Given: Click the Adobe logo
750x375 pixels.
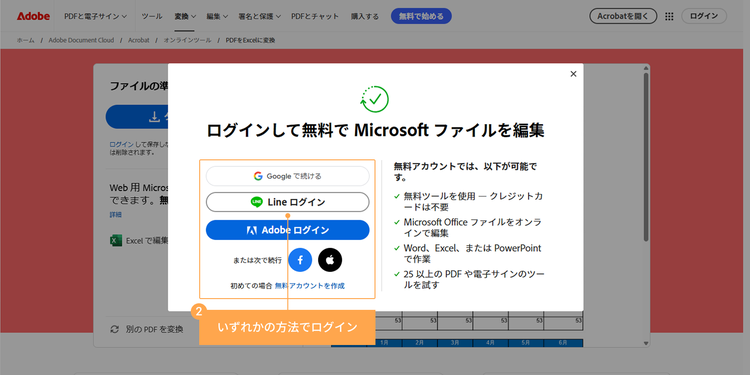Looking at the screenshot, I should click(x=33, y=16).
